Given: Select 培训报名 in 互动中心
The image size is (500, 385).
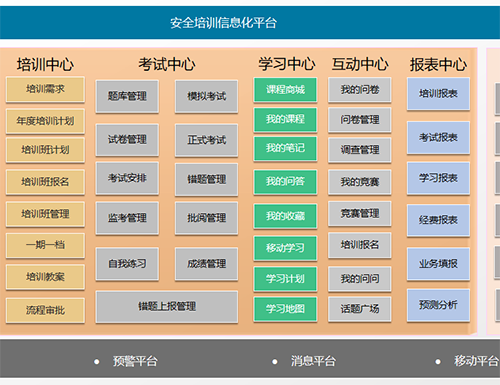Looking at the screenshot, I should click(x=360, y=245).
